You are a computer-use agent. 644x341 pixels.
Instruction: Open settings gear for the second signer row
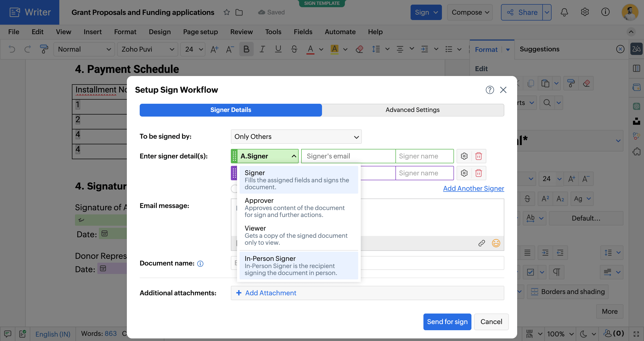pyautogui.click(x=464, y=173)
